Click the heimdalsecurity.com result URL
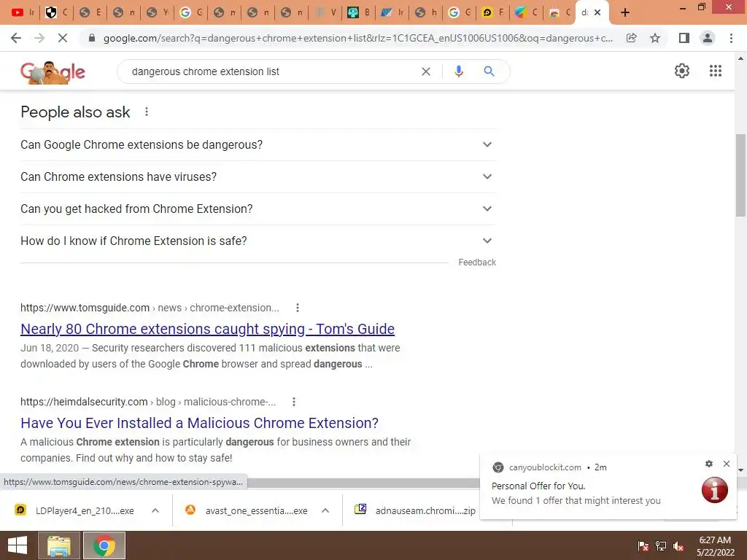 click(x=148, y=402)
